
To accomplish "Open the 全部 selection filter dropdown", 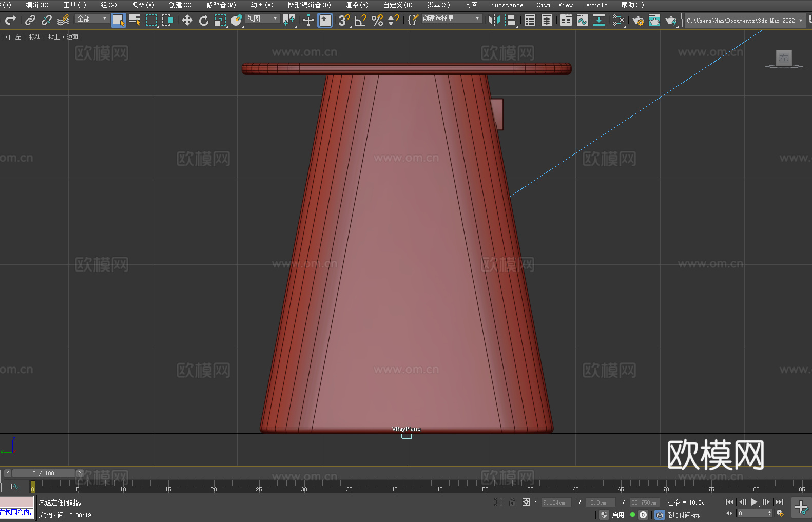I will click(x=92, y=18).
